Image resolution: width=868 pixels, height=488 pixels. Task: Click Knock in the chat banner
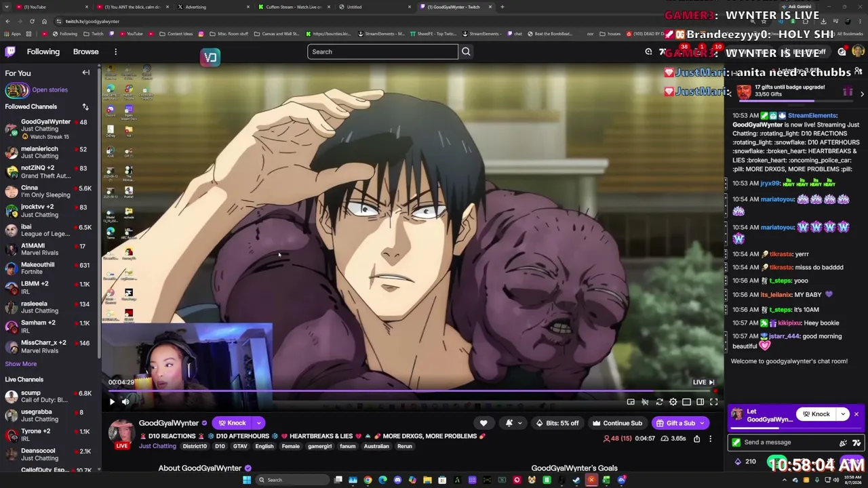816,414
